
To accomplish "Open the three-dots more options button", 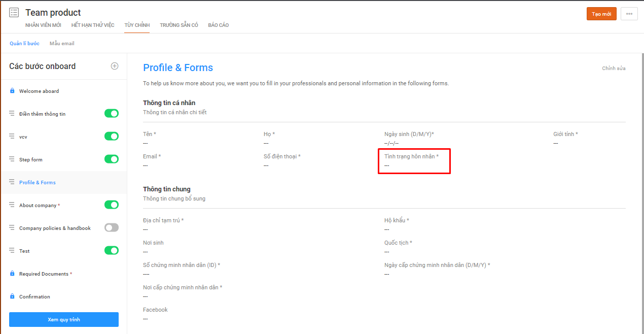I will (629, 14).
